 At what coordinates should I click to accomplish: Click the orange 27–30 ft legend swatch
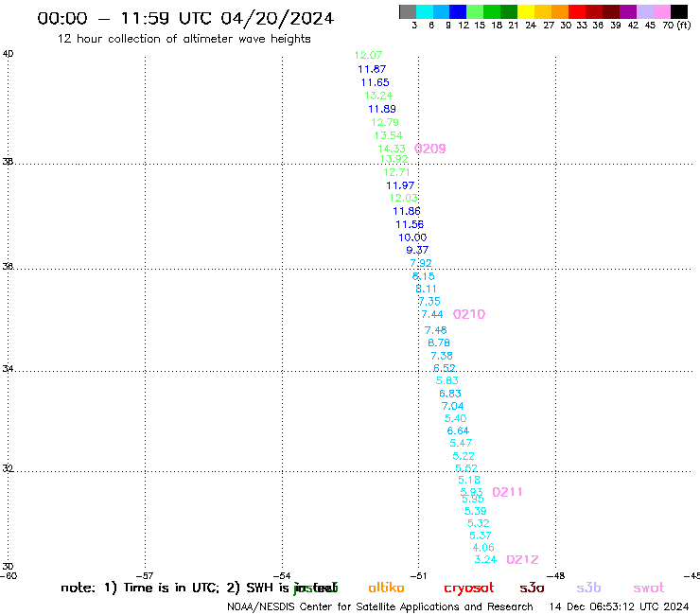tap(560, 11)
